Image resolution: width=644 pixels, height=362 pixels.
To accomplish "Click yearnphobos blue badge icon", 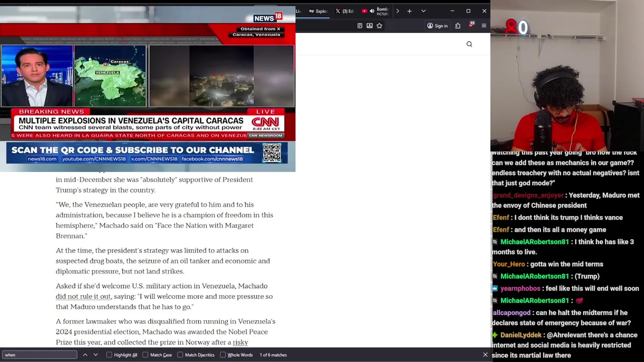I will [x=495, y=289].
